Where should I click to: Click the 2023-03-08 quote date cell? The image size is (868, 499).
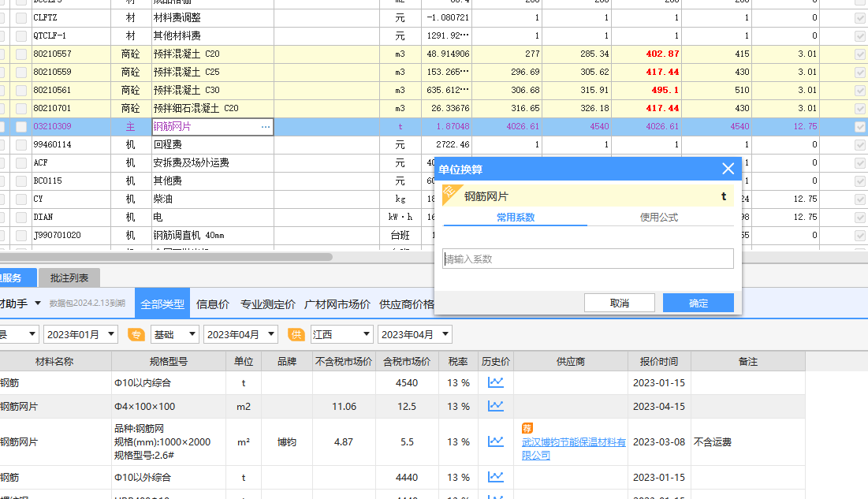(x=659, y=442)
